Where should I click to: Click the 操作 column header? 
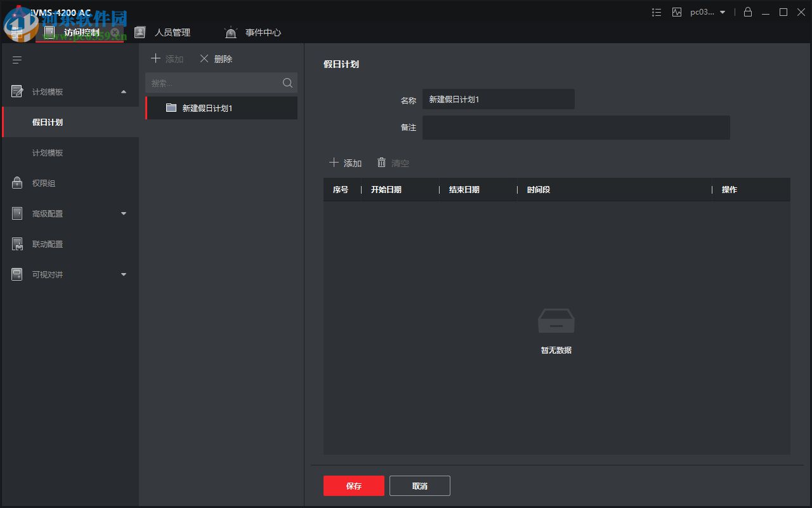point(730,189)
